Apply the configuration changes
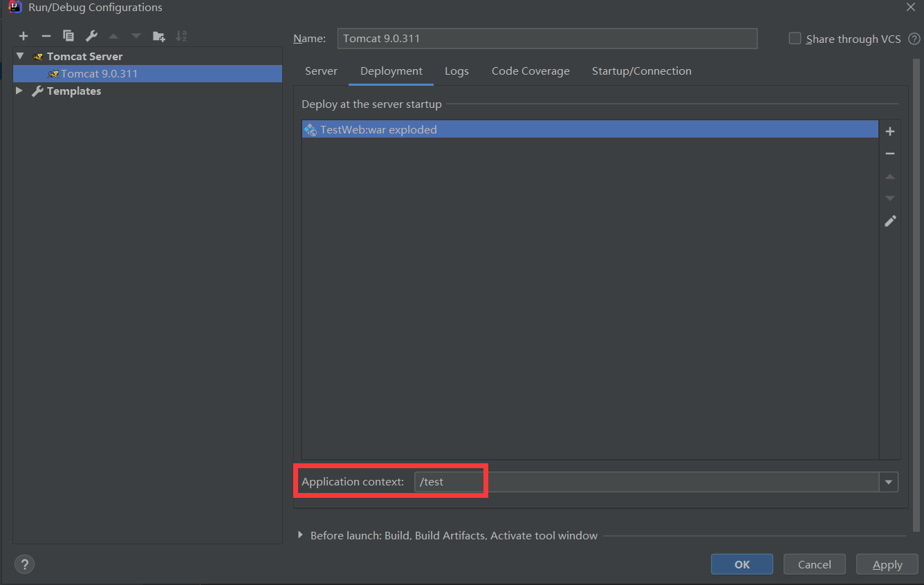The width and height of the screenshot is (924, 585). click(x=887, y=564)
